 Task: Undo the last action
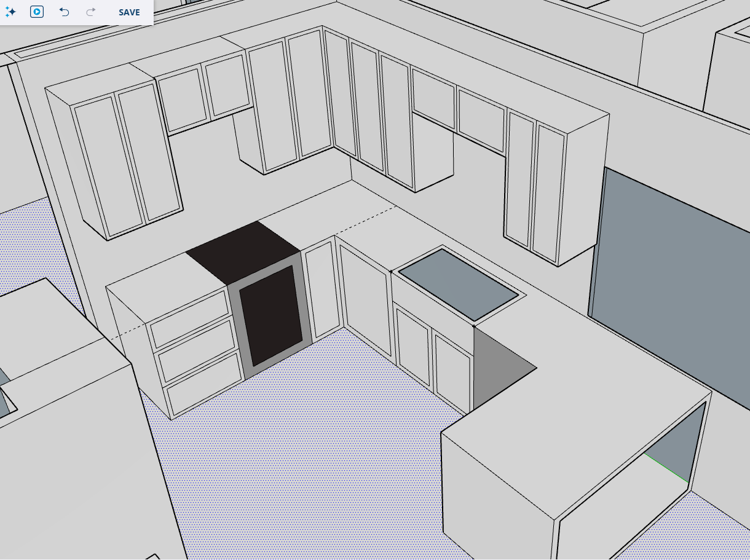tap(64, 12)
